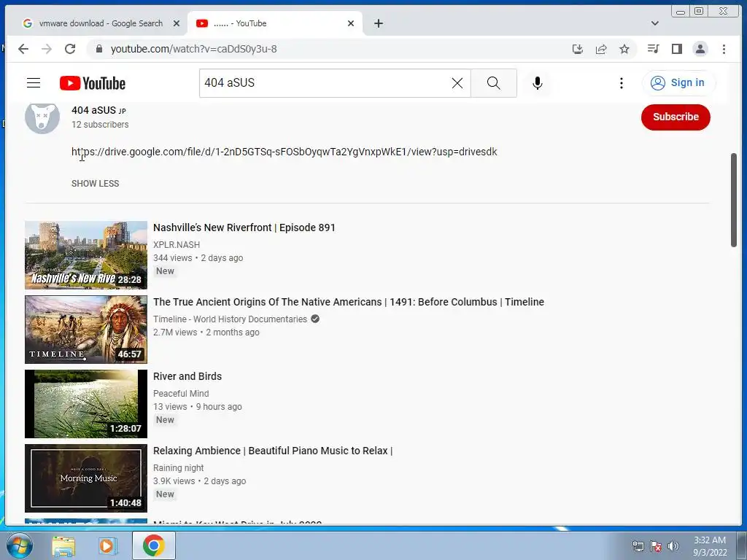
Task: Open a new tab with the plus button
Action: pos(379,23)
